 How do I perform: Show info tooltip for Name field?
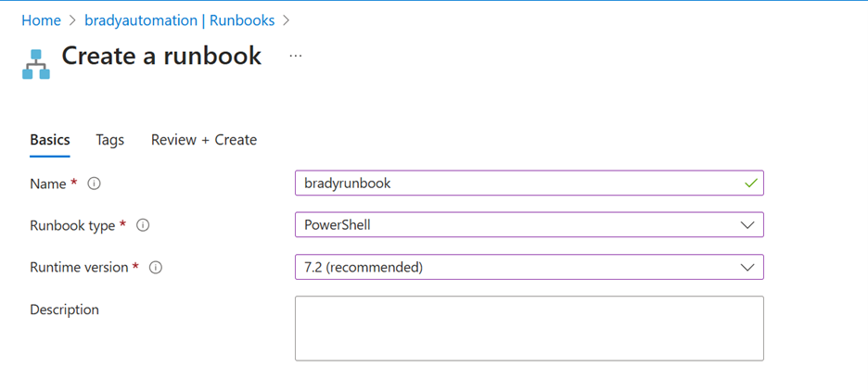(94, 183)
